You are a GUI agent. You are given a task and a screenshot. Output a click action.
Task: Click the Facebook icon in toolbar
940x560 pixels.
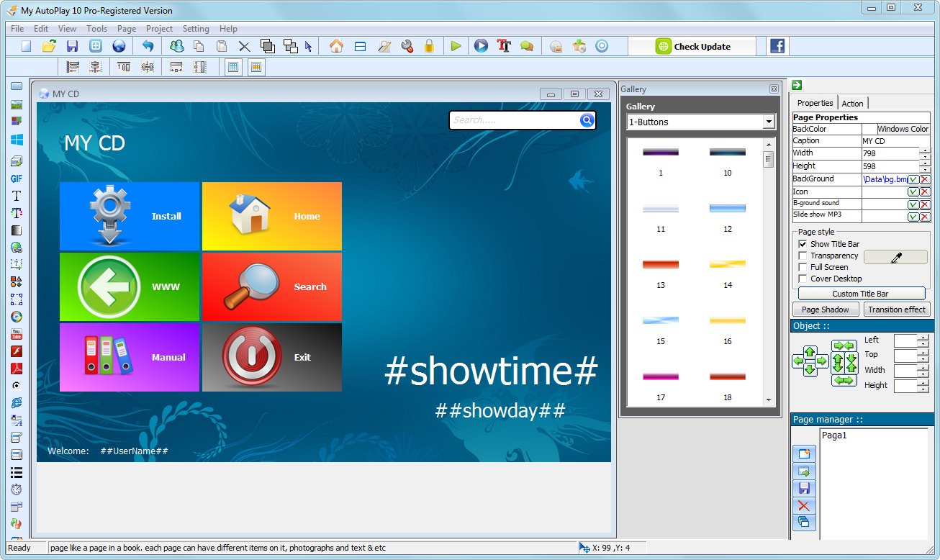tap(777, 46)
